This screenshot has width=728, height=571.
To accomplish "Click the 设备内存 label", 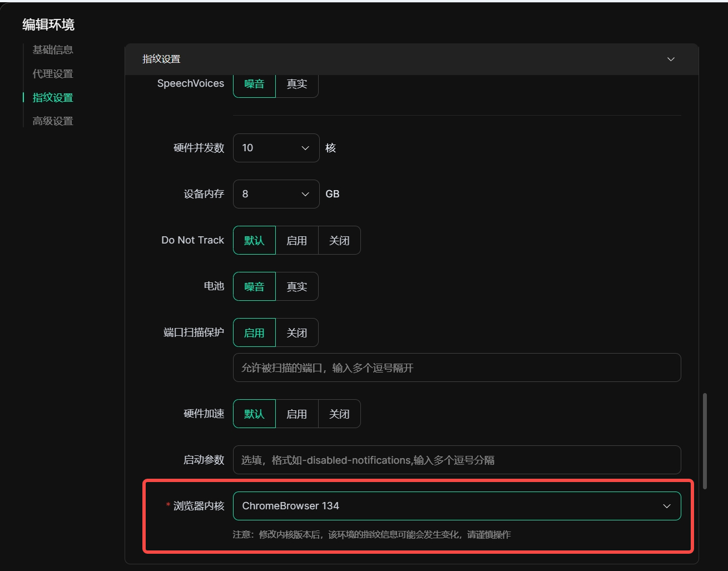I will point(204,194).
